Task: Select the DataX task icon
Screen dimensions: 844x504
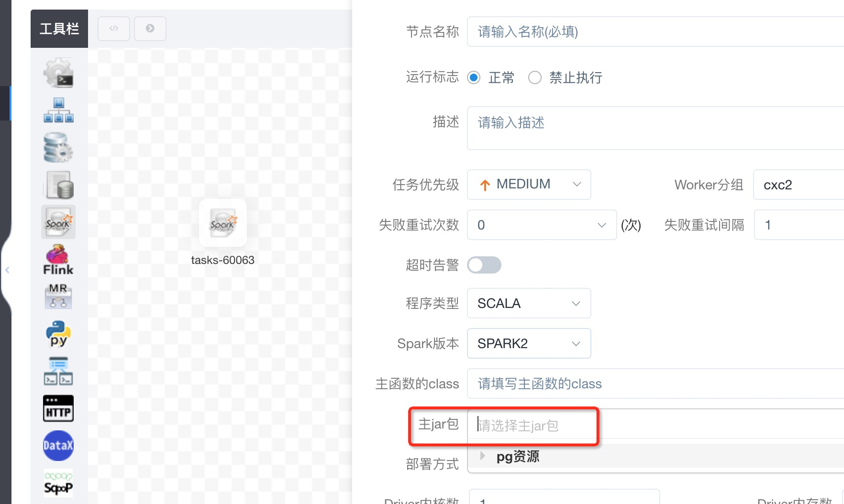Action: [58, 446]
